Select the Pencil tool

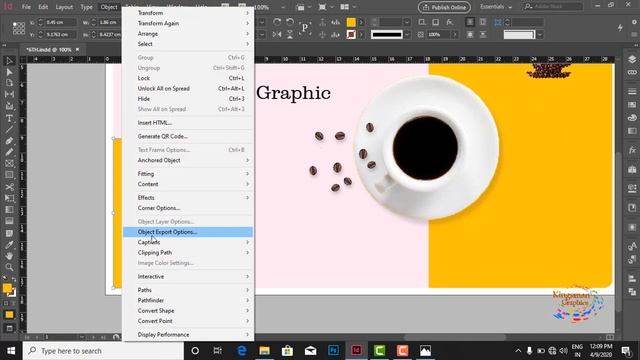(x=9, y=152)
